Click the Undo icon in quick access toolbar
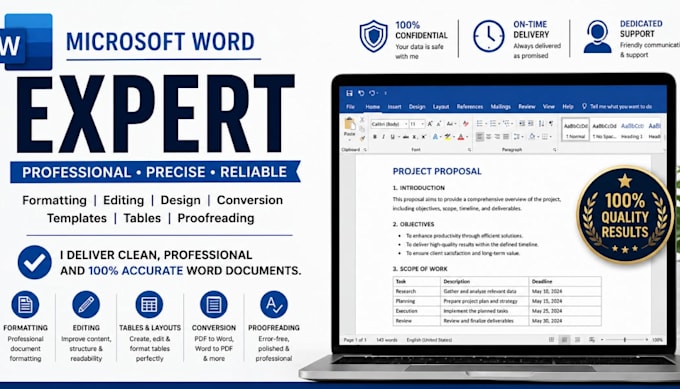Viewport: 680px width, 389px height. pos(361,93)
